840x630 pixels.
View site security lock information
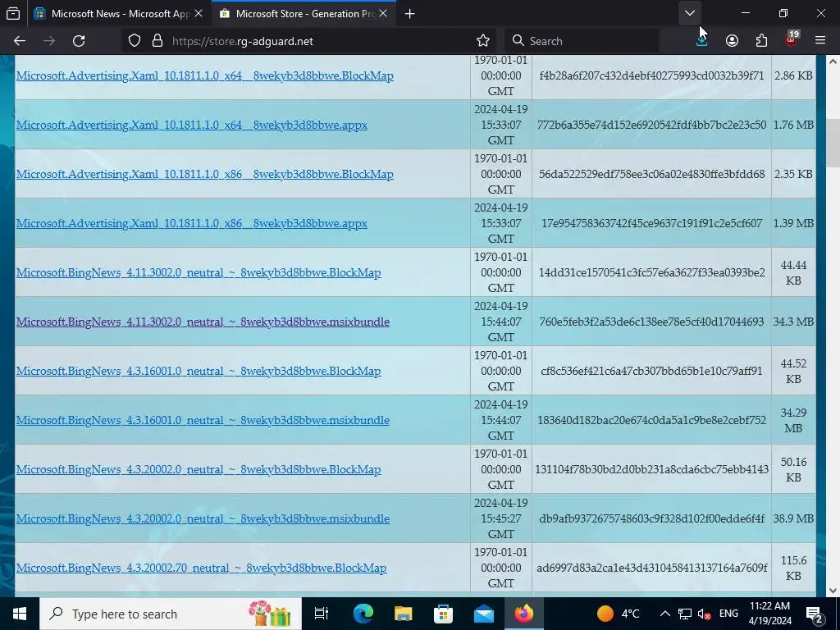point(157,41)
